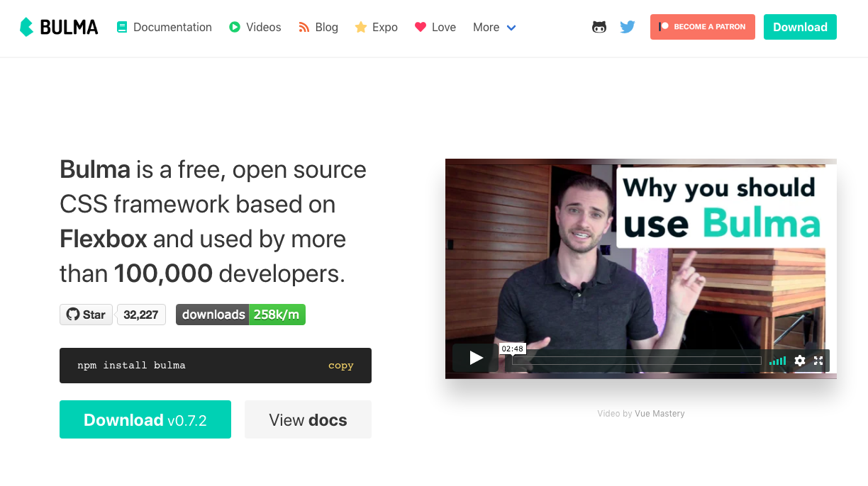This screenshot has width=868, height=486.
Task: Click the downloads 258k/m badge
Action: tap(240, 314)
